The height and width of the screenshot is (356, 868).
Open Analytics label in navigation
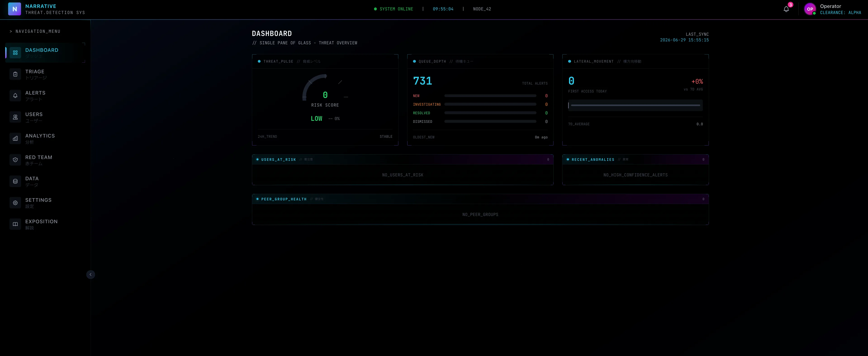[40, 135]
